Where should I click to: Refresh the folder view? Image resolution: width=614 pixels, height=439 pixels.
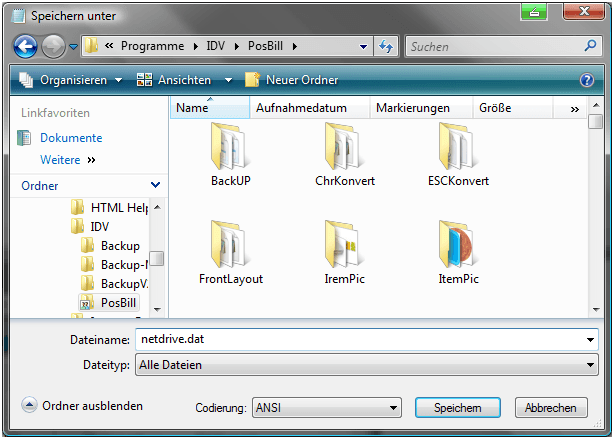pos(386,47)
